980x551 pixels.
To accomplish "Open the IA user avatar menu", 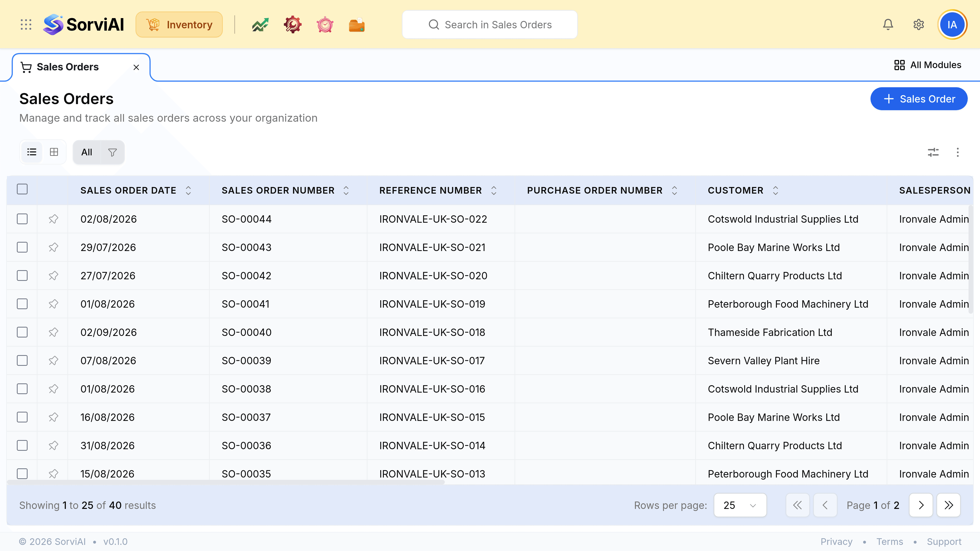I will pyautogui.click(x=952, y=25).
